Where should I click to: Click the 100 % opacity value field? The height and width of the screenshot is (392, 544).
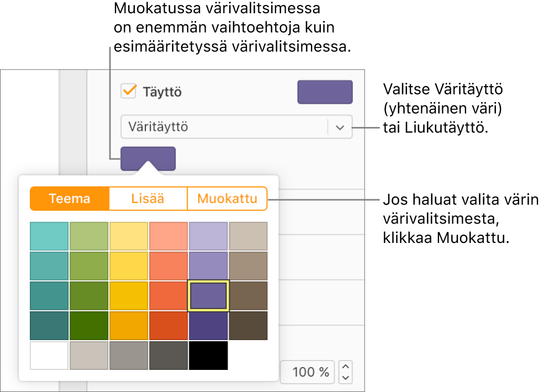[x=308, y=372]
